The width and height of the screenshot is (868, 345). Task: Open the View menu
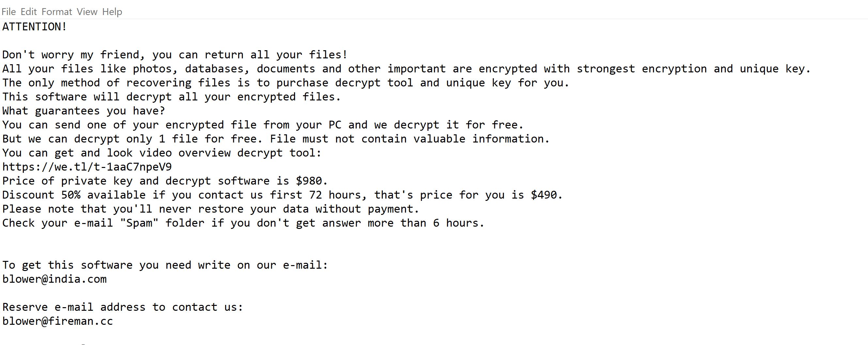pos(87,12)
